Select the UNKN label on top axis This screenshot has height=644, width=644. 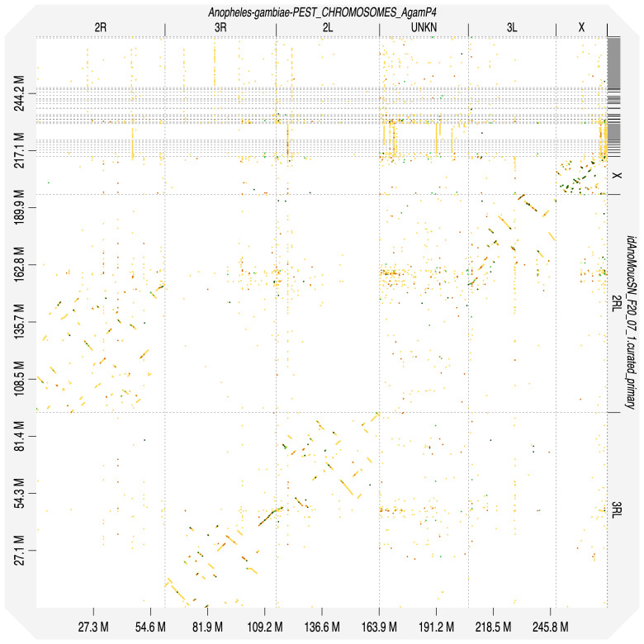(x=423, y=28)
